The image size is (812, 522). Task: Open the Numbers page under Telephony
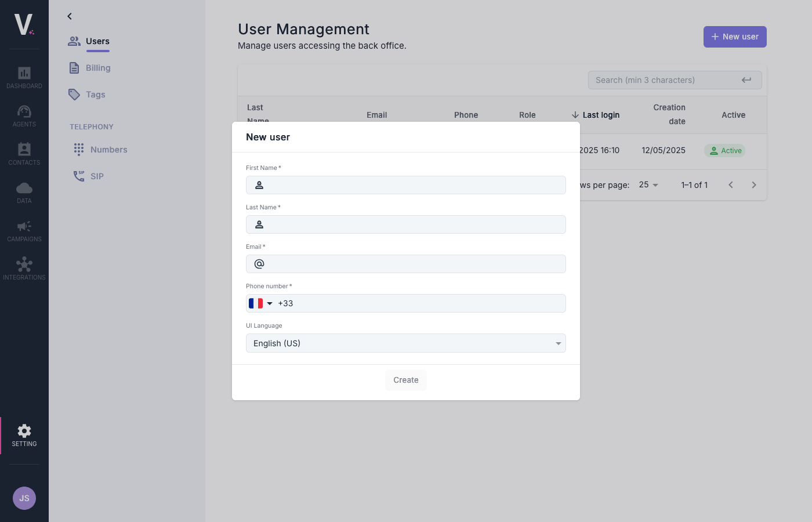point(108,149)
